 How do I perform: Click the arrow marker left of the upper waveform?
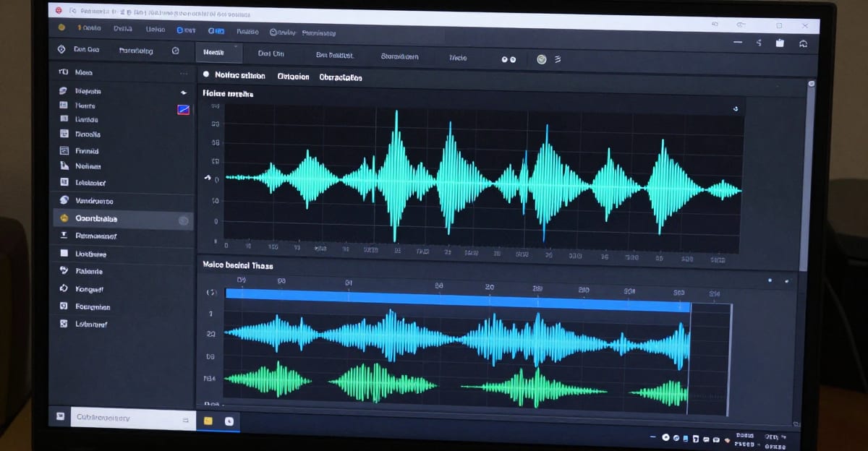[x=209, y=178]
